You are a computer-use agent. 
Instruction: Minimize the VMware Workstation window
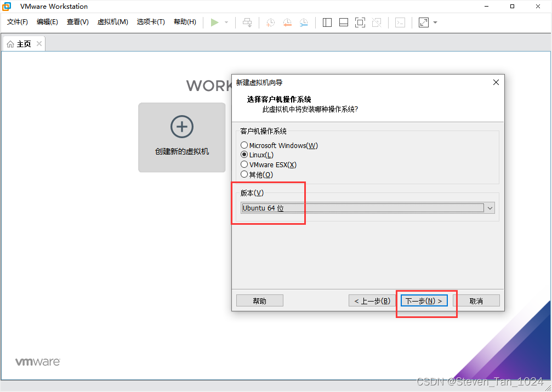tap(487, 7)
